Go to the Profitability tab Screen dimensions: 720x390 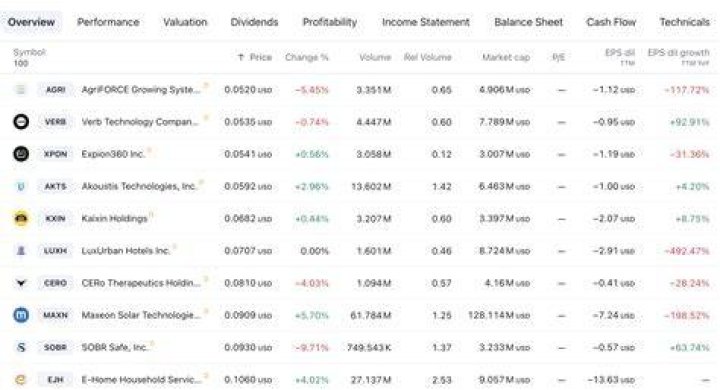(330, 22)
